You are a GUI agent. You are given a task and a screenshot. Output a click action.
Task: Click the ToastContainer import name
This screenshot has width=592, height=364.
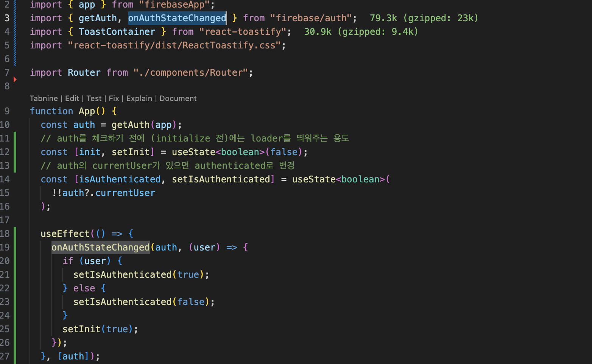coord(117,32)
